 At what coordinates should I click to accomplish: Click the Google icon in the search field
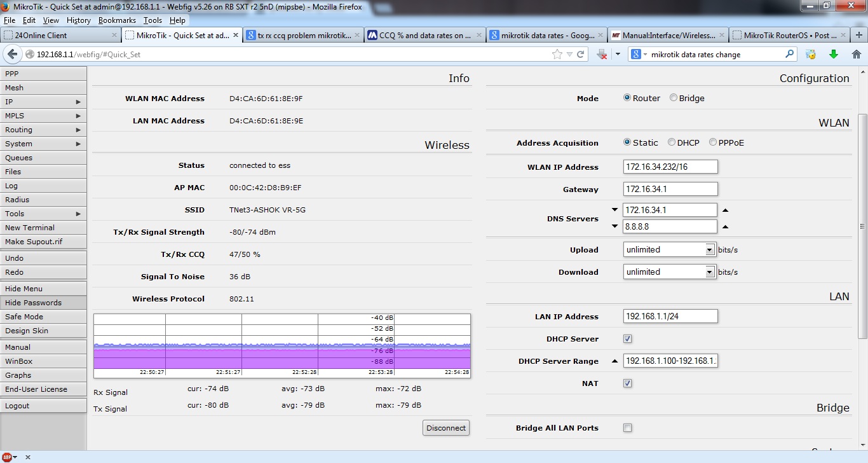click(x=635, y=54)
